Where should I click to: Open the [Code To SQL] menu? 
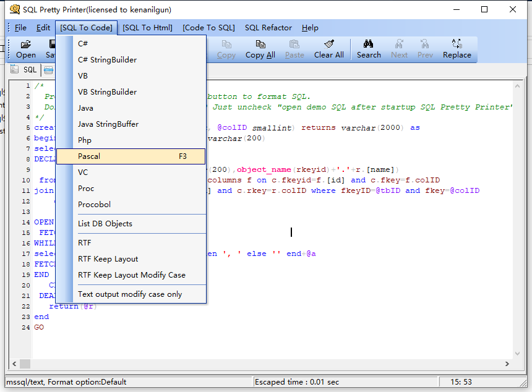tap(208, 28)
